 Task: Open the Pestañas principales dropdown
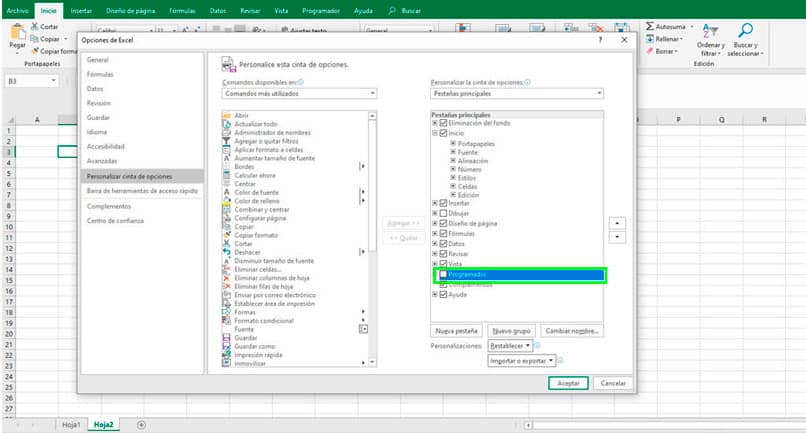(x=517, y=94)
